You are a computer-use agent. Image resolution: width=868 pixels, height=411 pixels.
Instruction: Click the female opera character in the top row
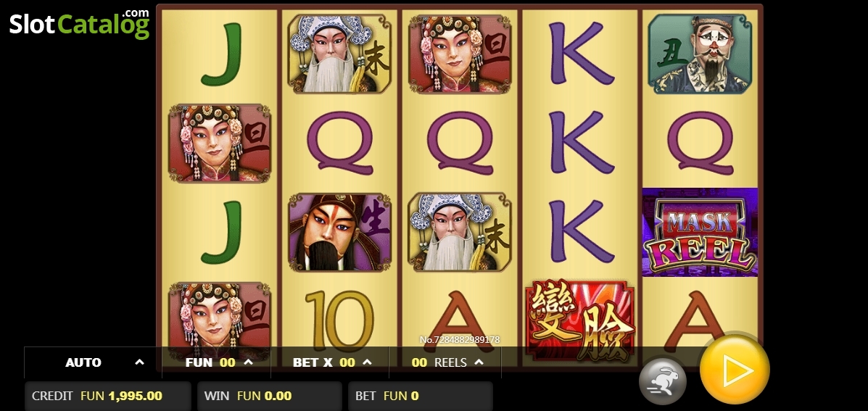pyautogui.click(x=460, y=54)
